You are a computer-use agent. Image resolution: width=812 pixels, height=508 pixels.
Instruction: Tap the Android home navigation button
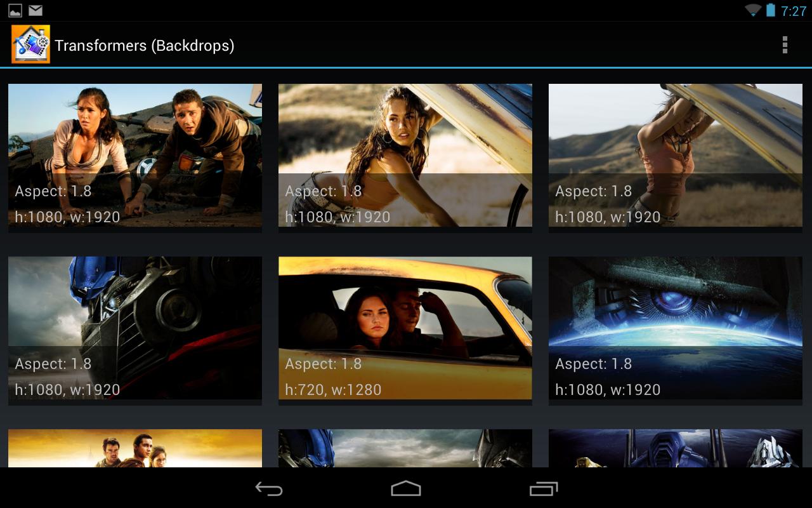tap(406, 488)
